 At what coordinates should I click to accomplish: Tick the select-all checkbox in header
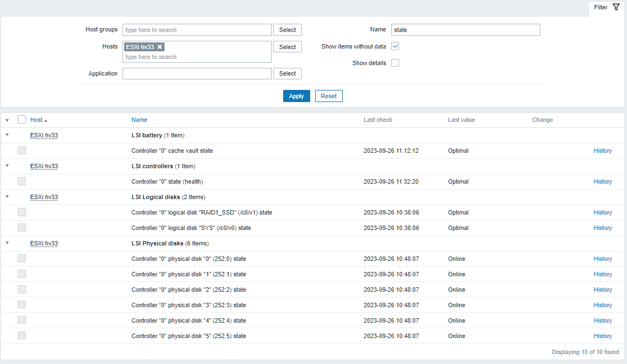click(x=22, y=120)
